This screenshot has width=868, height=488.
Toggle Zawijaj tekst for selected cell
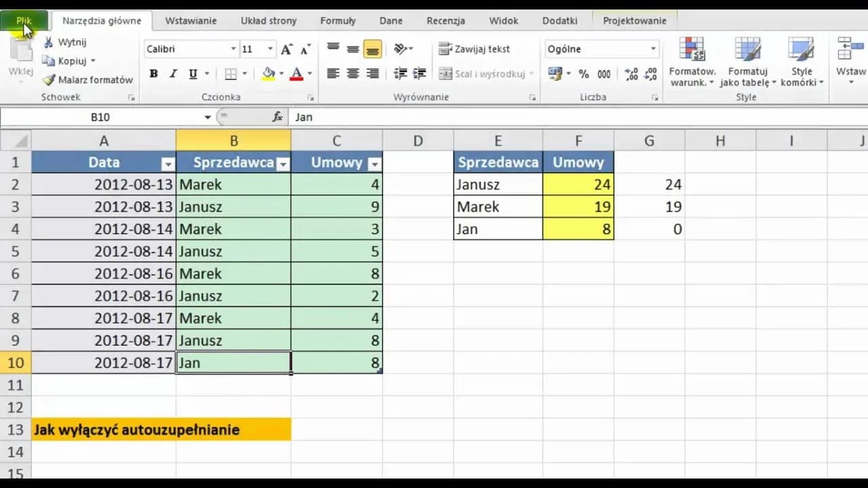pyautogui.click(x=474, y=48)
